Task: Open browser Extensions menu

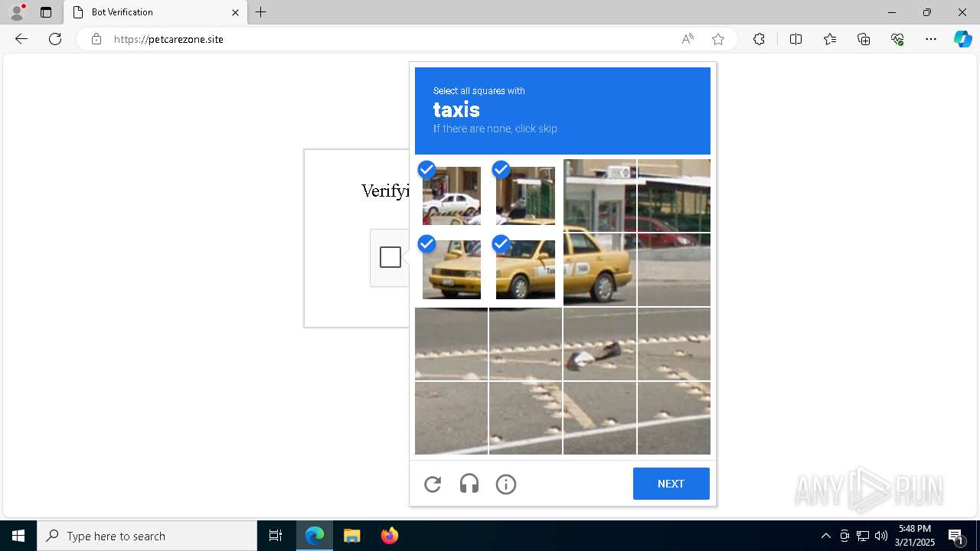Action: 759,39
